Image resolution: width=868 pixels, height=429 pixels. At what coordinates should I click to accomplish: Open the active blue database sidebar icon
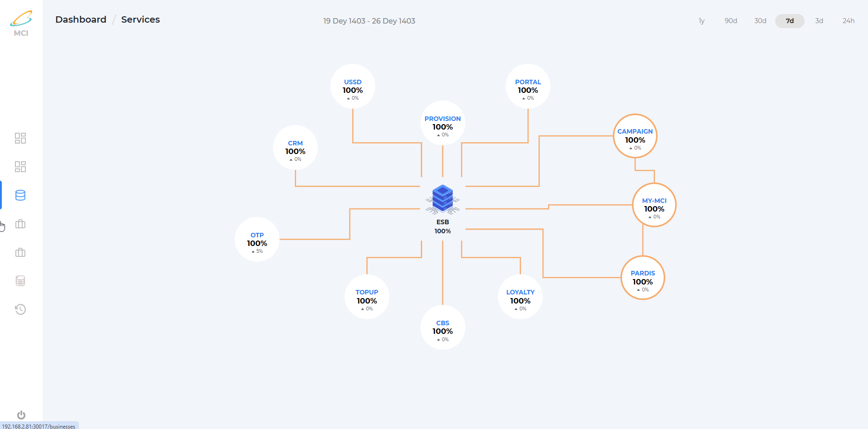pyautogui.click(x=20, y=195)
